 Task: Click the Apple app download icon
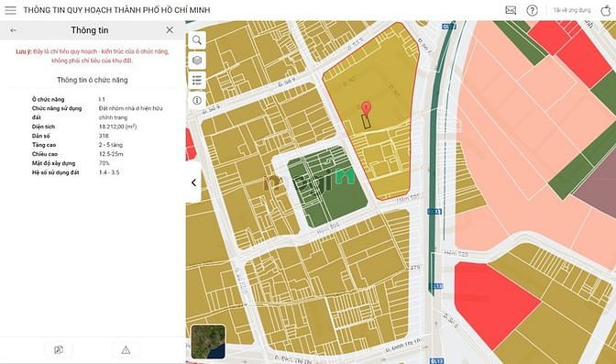pos(606,10)
